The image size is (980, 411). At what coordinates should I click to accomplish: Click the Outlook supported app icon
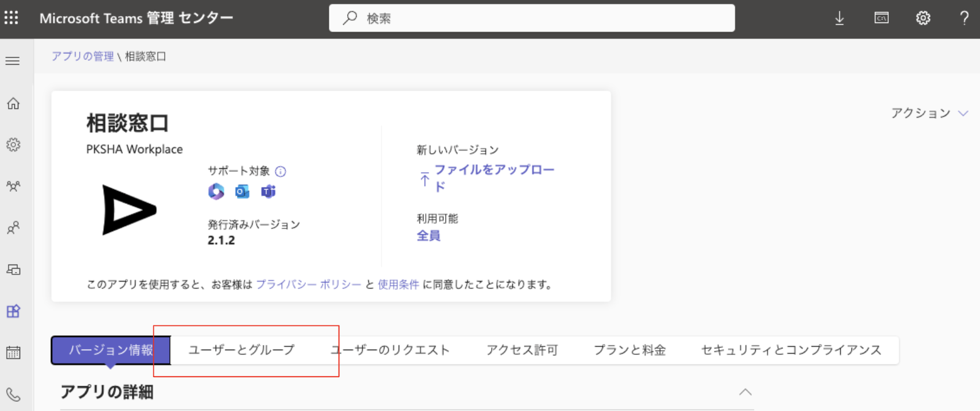[242, 191]
